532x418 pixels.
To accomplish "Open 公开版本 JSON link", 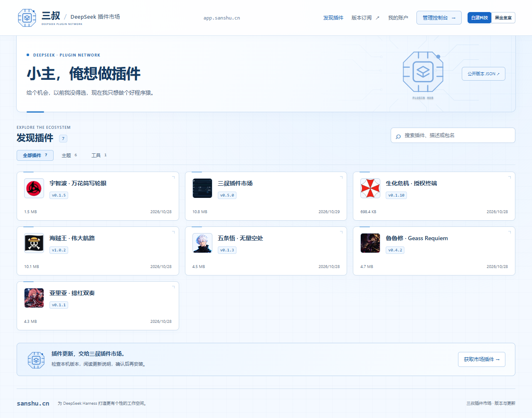I will coord(483,74).
